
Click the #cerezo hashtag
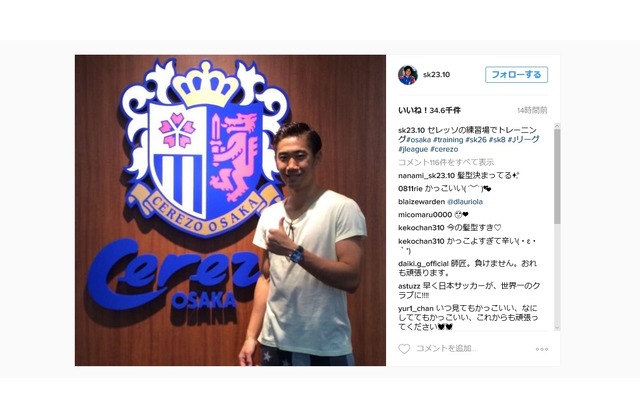(x=444, y=150)
